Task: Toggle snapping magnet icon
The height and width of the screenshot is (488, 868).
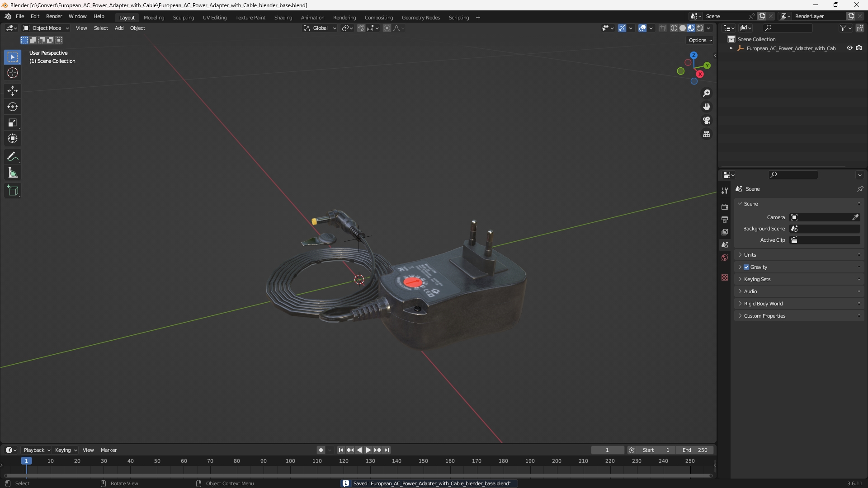Action: click(x=361, y=28)
